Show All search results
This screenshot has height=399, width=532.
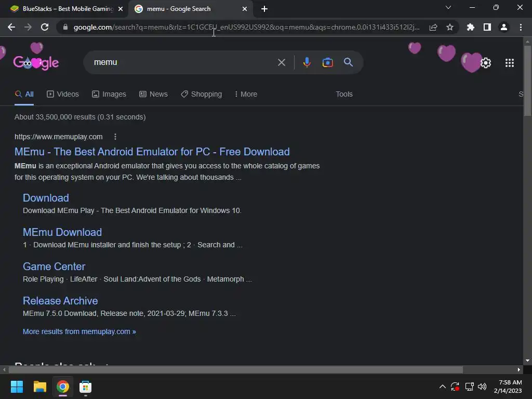point(24,94)
